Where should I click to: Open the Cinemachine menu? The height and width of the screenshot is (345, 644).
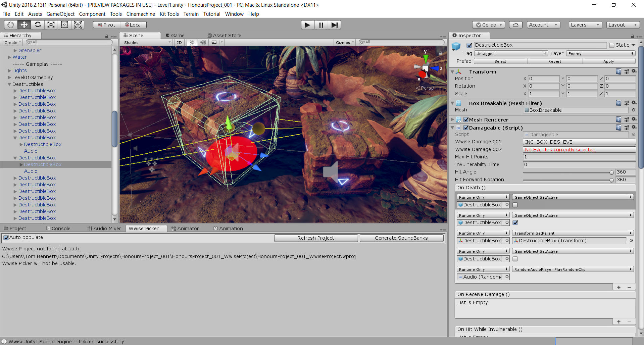tap(141, 14)
